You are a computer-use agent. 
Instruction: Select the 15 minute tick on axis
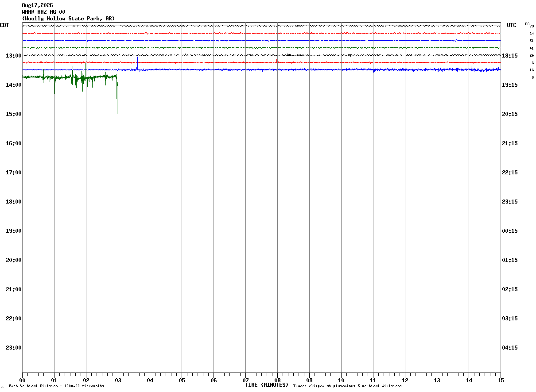[501, 380]
